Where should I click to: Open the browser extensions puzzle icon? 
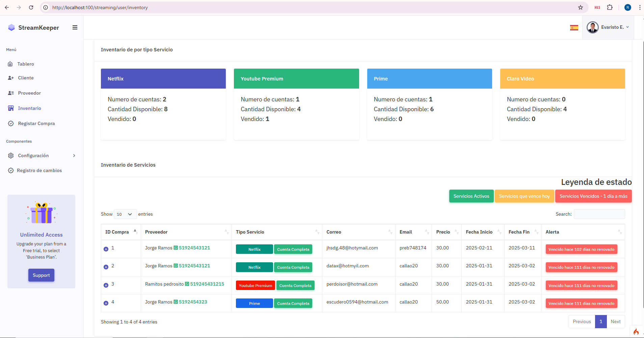point(610,7)
